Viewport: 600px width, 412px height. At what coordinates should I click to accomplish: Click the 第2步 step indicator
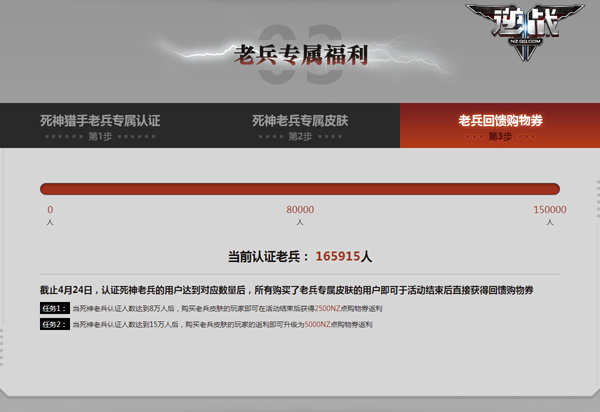point(300,136)
